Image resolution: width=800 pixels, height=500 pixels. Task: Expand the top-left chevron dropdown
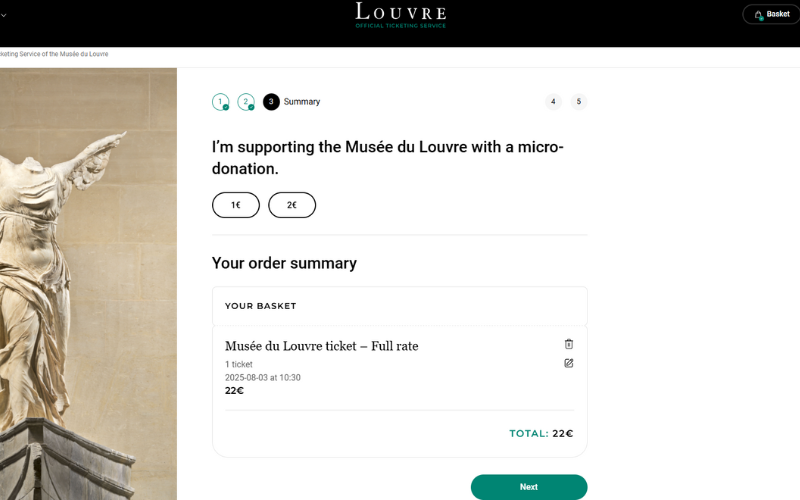pyautogui.click(x=4, y=15)
